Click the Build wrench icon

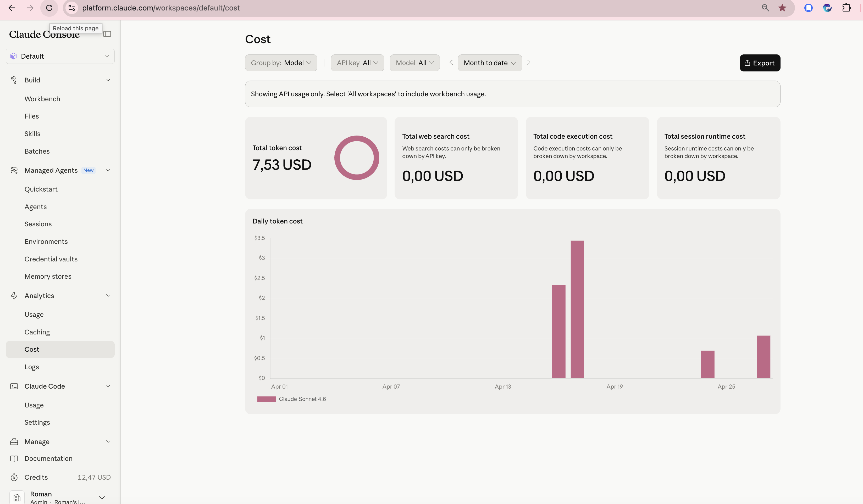(x=14, y=80)
